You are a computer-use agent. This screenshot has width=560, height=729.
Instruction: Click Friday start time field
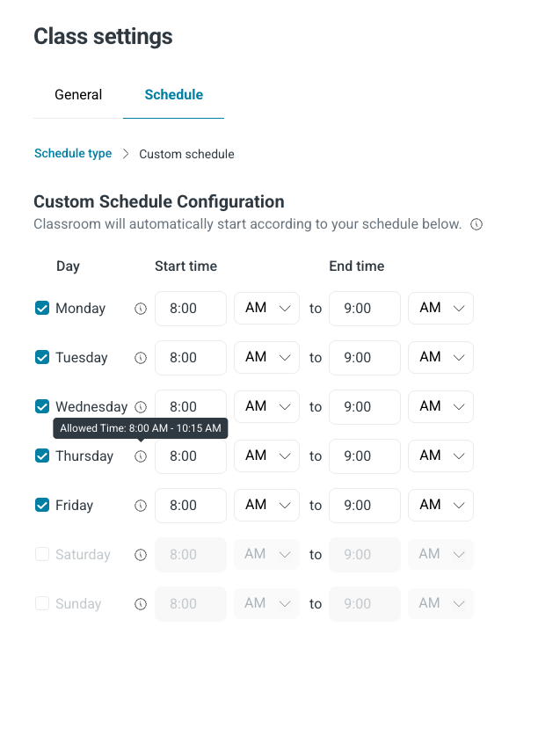coord(191,506)
